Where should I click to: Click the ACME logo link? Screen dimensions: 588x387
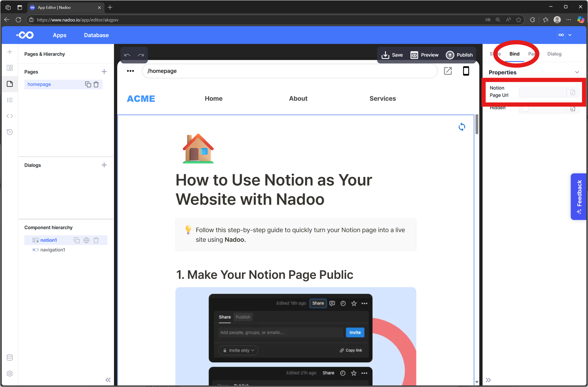[141, 99]
